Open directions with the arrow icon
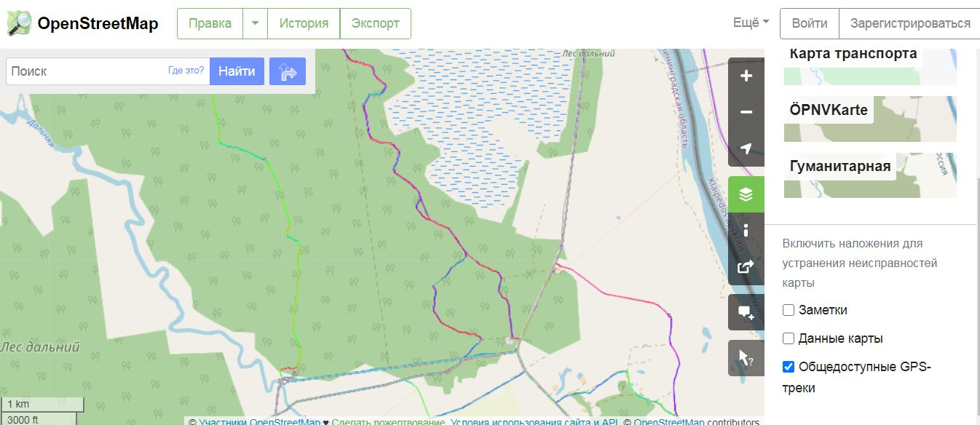This screenshot has width=980, height=425. 288,71
